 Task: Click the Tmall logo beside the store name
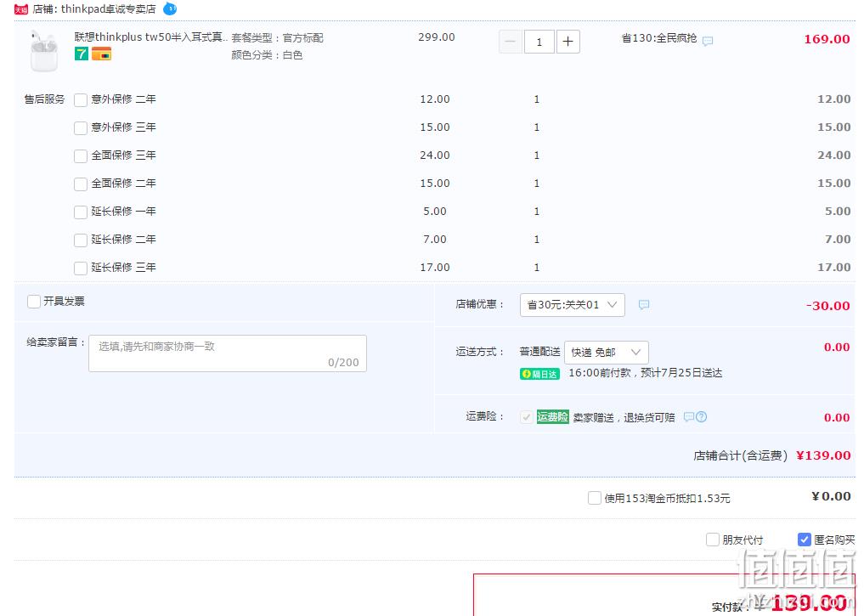tap(21, 9)
